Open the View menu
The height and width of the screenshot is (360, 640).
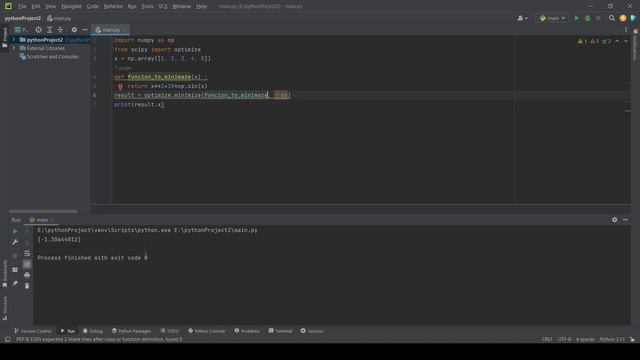tap(50, 6)
